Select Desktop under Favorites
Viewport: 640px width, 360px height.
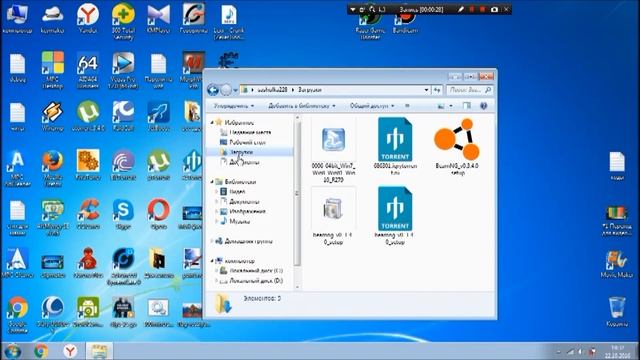243,142
